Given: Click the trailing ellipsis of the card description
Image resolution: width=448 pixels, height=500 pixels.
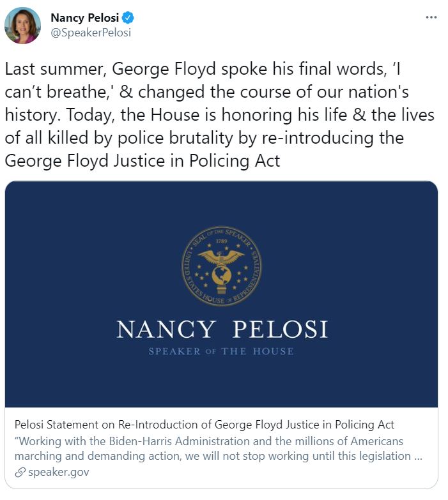Looking at the screenshot, I should (x=418, y=456).
